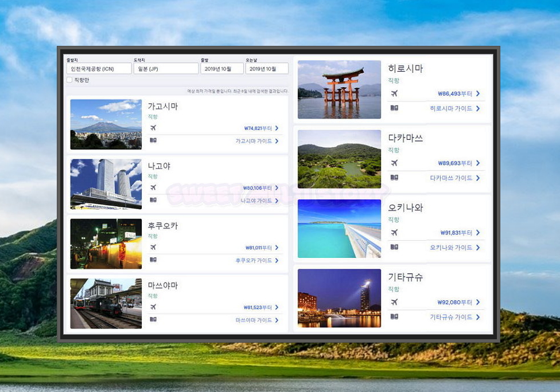The height and width of the screenshot is (392, 560).
Task: Open the return 2019년 10월 date field
Action: pos(267,68)
